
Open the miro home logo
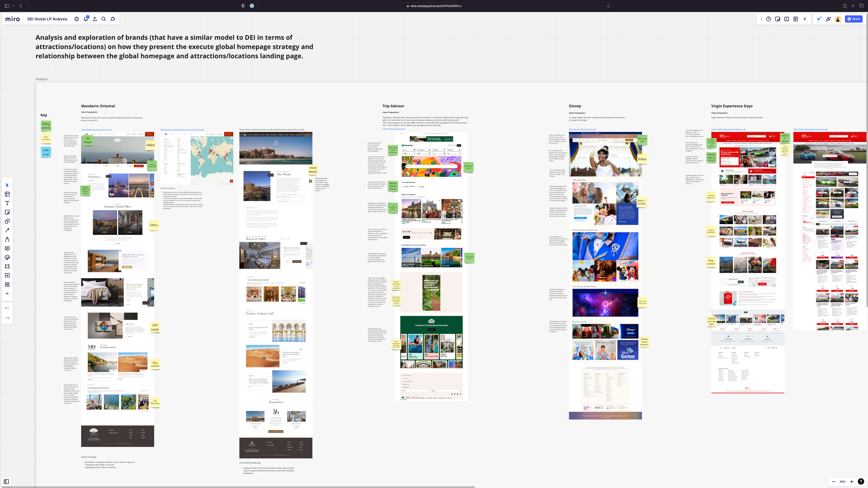tap(13, 19)
